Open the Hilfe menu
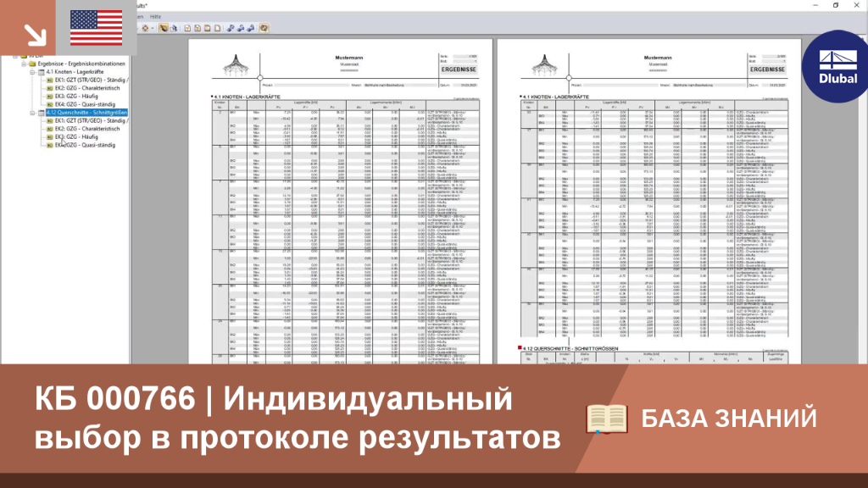The height and width of the screenshot is (488, 868). pos(156,17)
